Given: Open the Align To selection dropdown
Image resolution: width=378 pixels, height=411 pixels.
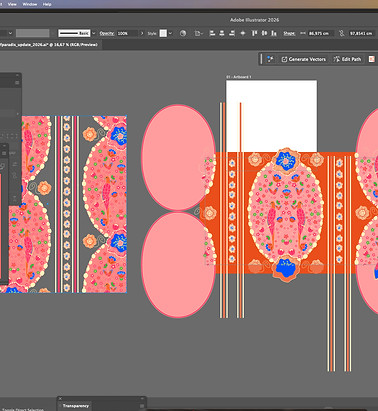Looking at the screenshot, I should [x=199, y=33].
